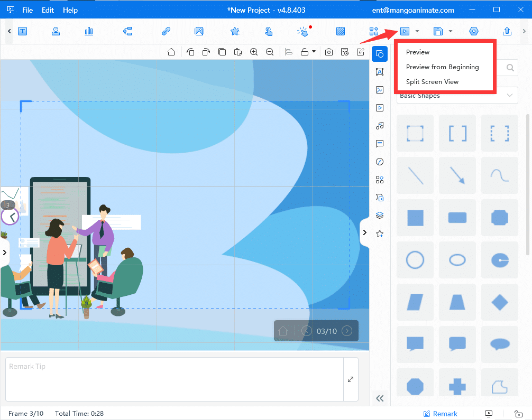The image size is (532, 420).
Task: Collapse the right panel with double chevron
Action: [x=379, y=398]
